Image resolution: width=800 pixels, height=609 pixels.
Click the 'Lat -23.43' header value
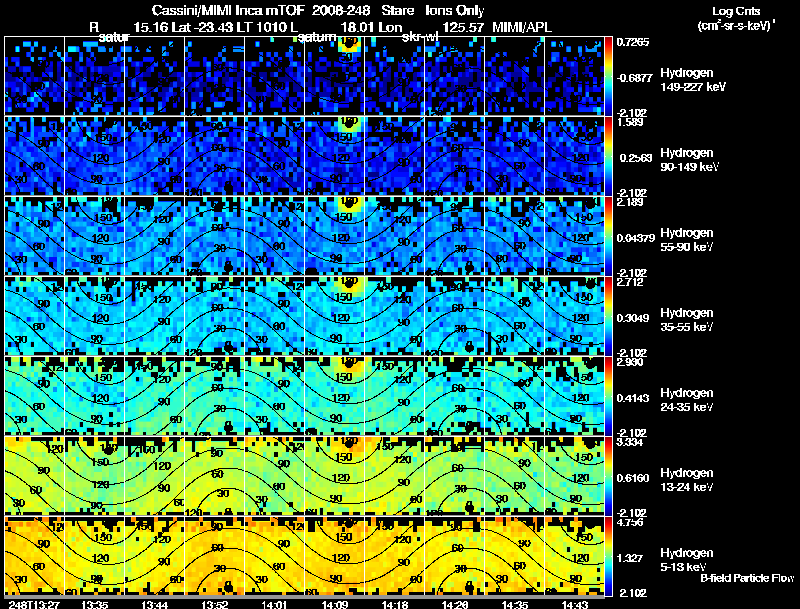(x=202, y=27)
